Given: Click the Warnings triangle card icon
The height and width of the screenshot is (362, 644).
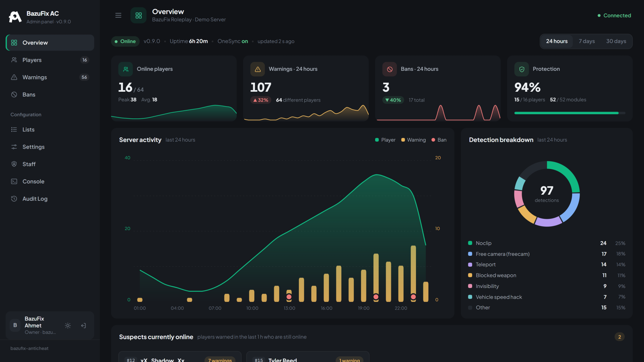Looking at the screenshot, I should [x=258, y=69].
